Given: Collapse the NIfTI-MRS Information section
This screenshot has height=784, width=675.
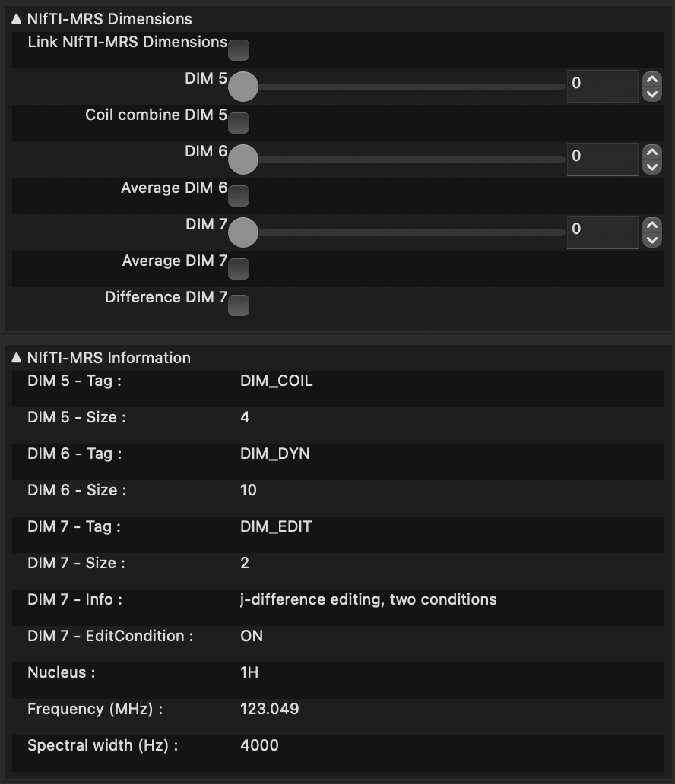Looking at the screenshot, I should 17,358.
